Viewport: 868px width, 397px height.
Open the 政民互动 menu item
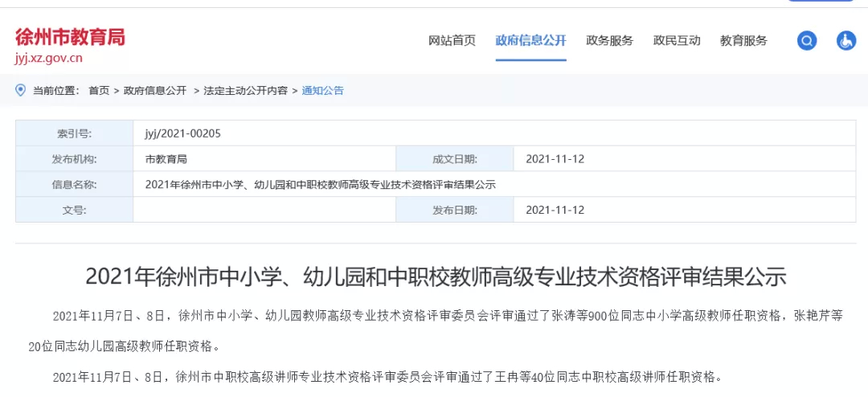click(677, 40)
